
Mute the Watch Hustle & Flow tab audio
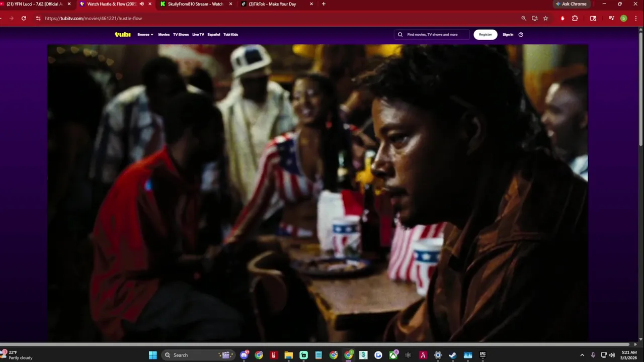[x=141, y=4]
